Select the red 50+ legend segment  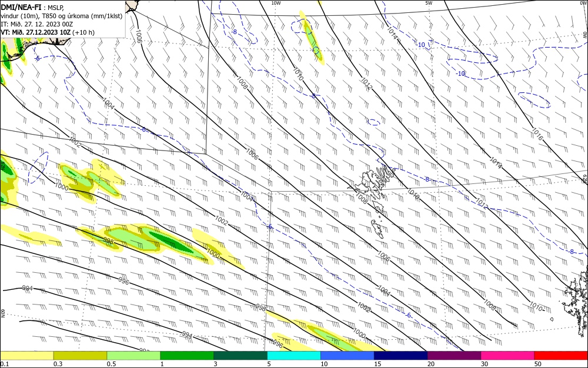561,356
